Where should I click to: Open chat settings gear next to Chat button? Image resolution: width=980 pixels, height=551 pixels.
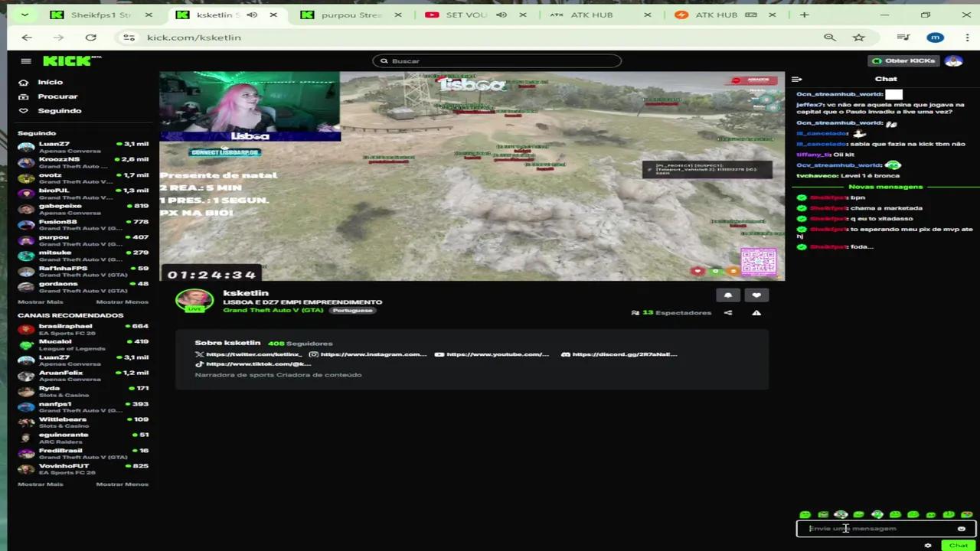(x=927, y=545)
